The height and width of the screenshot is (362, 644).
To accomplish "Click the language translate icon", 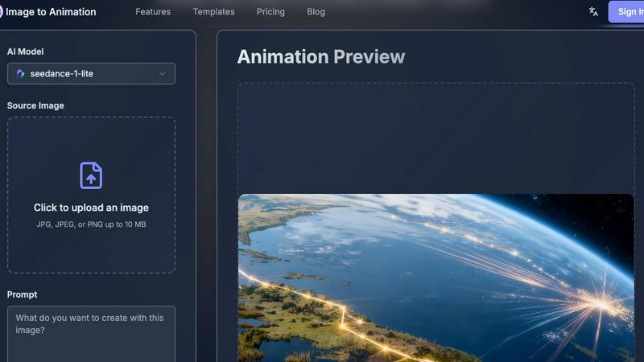I will point(593,12).
